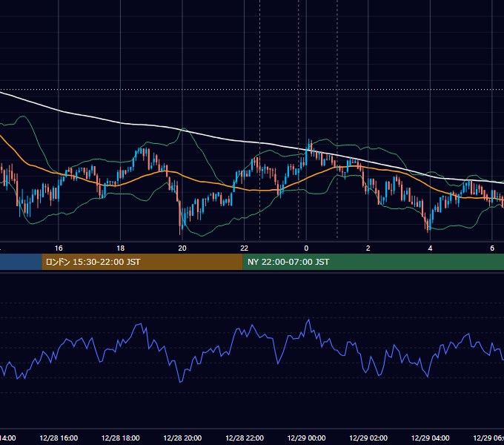Select the NY 22:00-07:00 JST session bar
504x445 pixels.
click(373, 262)
